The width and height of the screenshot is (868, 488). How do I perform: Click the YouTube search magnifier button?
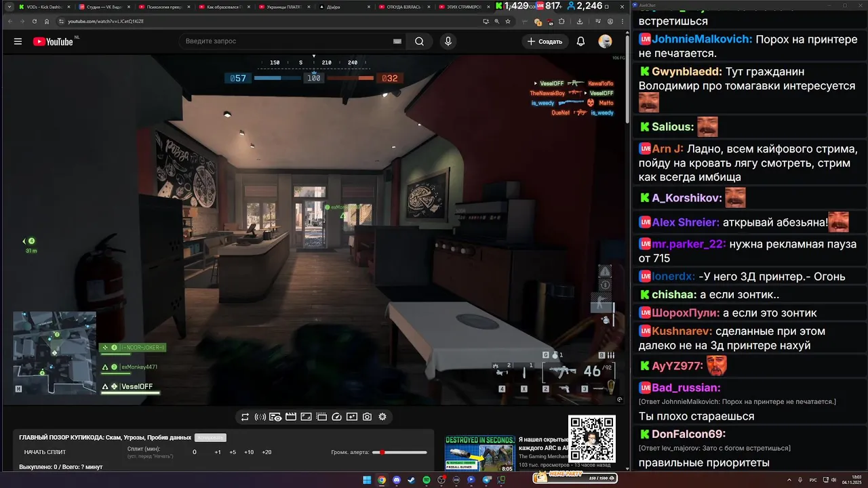pos(419,41)
